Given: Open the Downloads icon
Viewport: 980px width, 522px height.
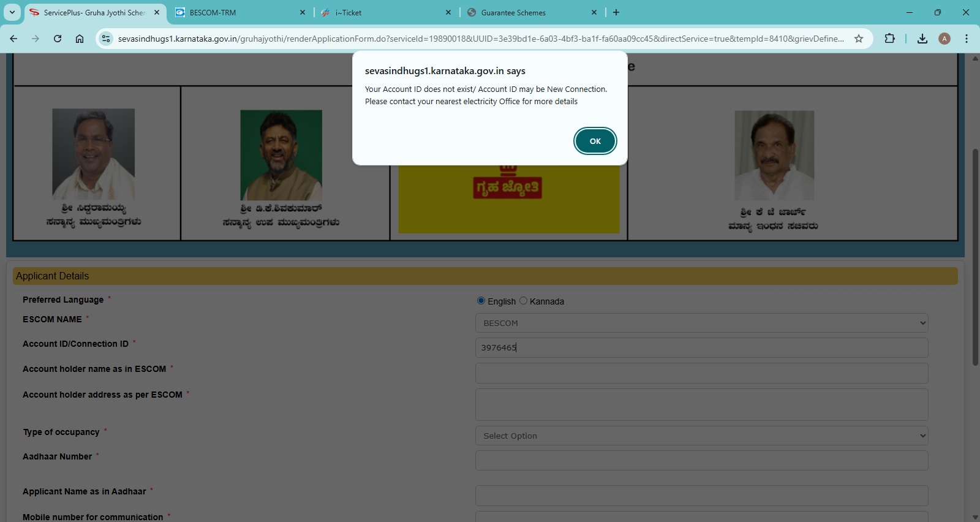Looking at the screenshot, I should pyautogui.click(x=922, y=39).
